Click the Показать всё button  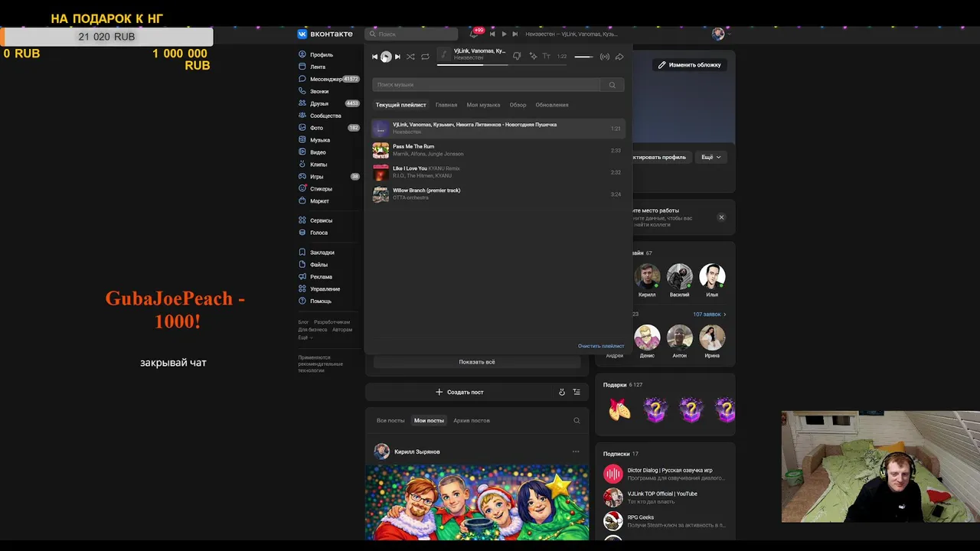477,362
